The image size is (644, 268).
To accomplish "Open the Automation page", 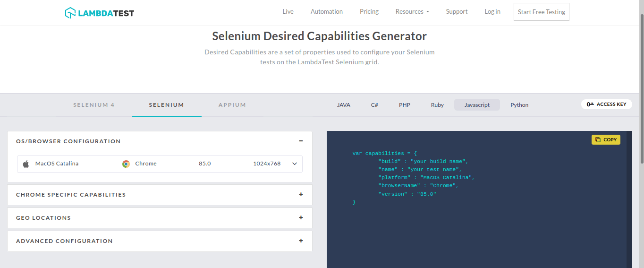I will 327,12.
